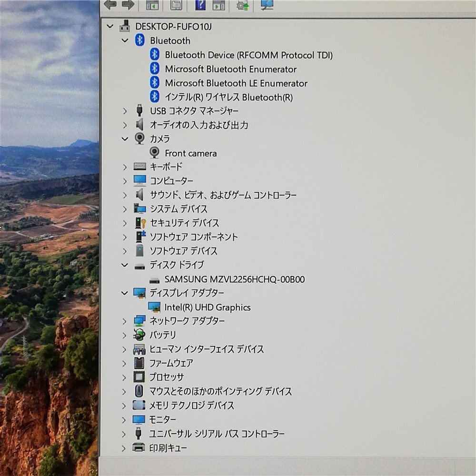
Task: Select Microsoft Bluetooth LE Enumerator
Action: point(236,83)
